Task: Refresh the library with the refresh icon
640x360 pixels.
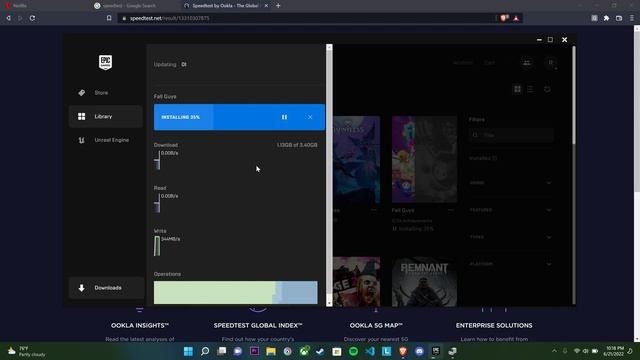Action: (547, 89)
